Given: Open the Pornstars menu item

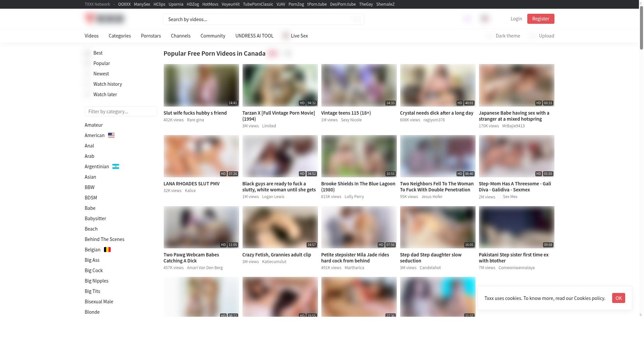Looking at the screenshot, I should pyautogui.click(x=151, y=36).
